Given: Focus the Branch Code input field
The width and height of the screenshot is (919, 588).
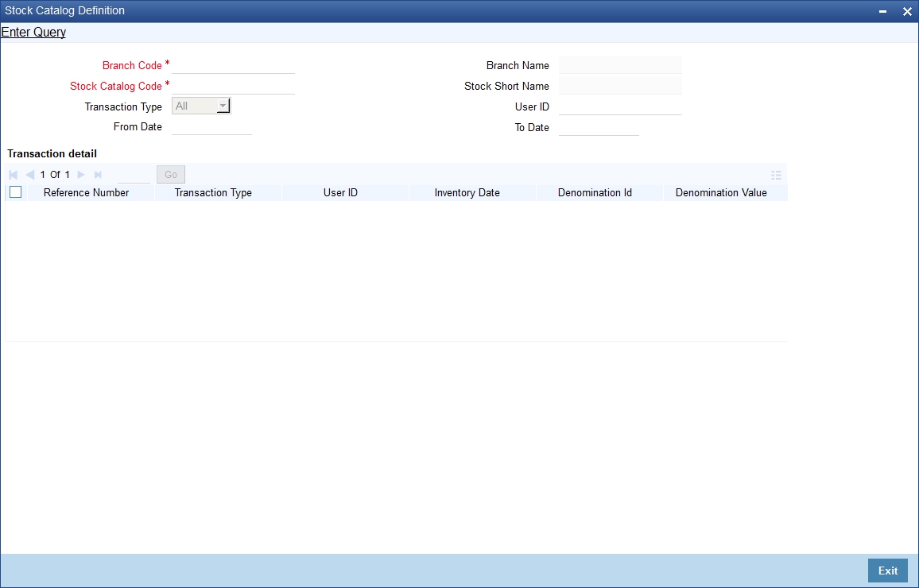Looking at the screenshot, I should tap(233, 65).
